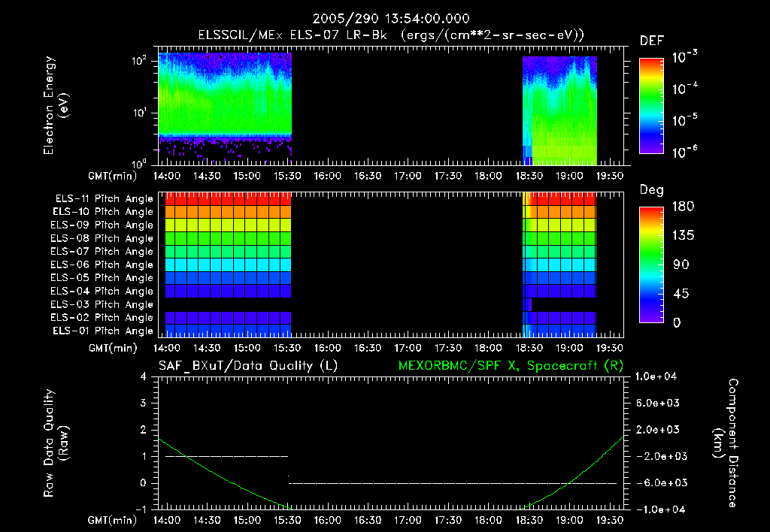Select the ELS-04 Pitch Angle row label
The image size is (770, 532).
102,291
